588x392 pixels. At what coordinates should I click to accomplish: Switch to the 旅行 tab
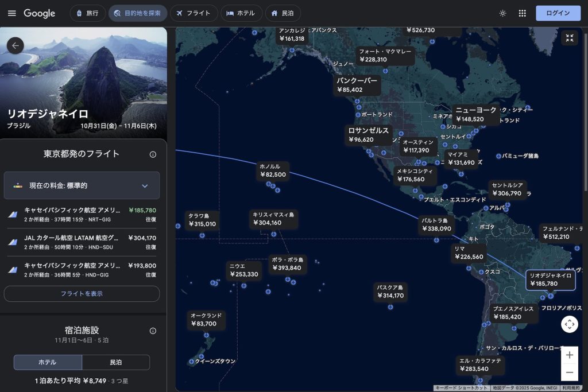point(87,13)
